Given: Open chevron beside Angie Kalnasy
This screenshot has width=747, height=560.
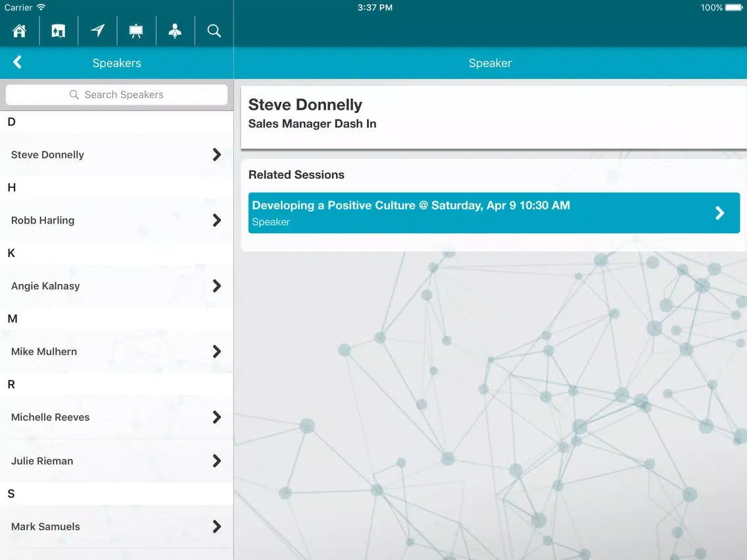Looking at the screenshot, I should pyautogui.click(x=217, y=286).
